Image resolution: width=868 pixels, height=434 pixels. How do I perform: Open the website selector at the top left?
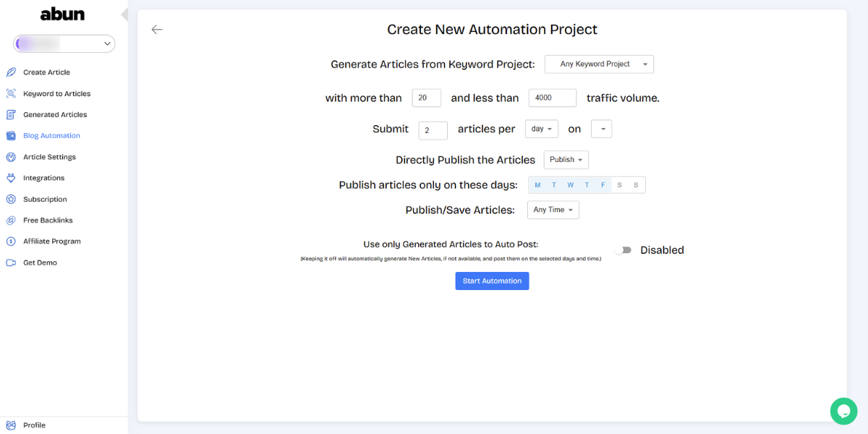tap(63, 43)
